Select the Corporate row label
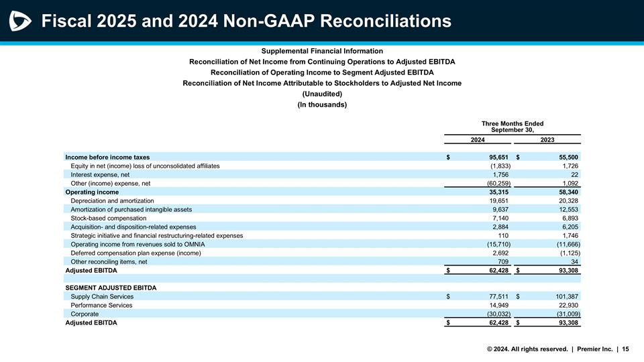Screen dimensions: 644x362 click(85, 314)
